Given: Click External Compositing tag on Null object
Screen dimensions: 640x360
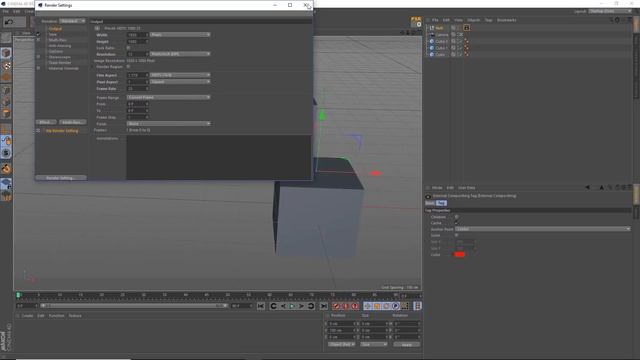Looking at the screenshot, I should coord(467,28).
